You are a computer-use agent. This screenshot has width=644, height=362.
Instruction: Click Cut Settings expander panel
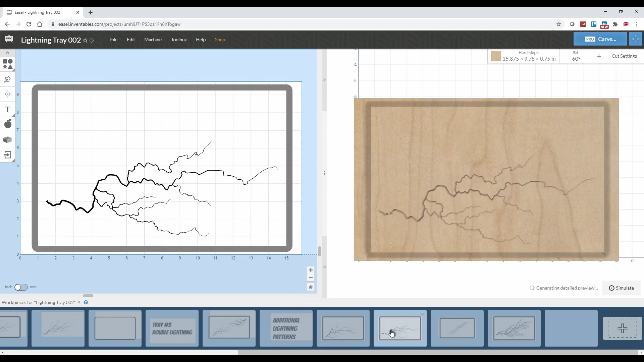click(x=625, y=56)
